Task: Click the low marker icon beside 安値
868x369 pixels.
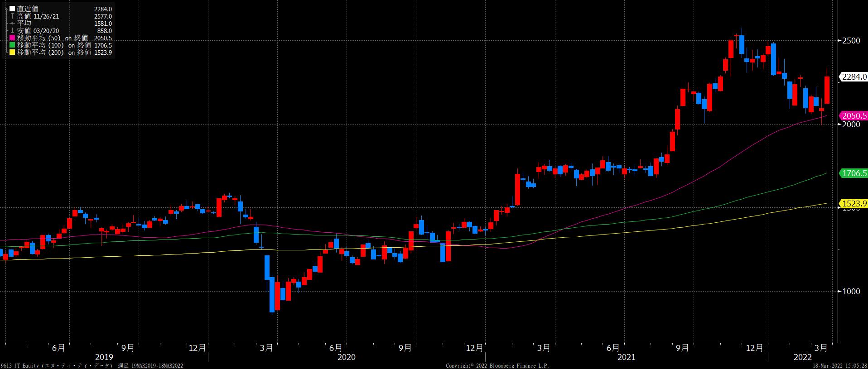Action: point(12,31)
